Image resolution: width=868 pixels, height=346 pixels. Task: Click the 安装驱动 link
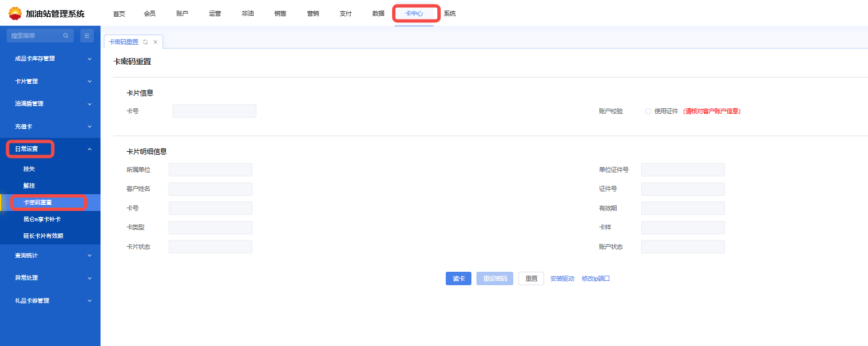pyautogui.click(x=562, y=278)
